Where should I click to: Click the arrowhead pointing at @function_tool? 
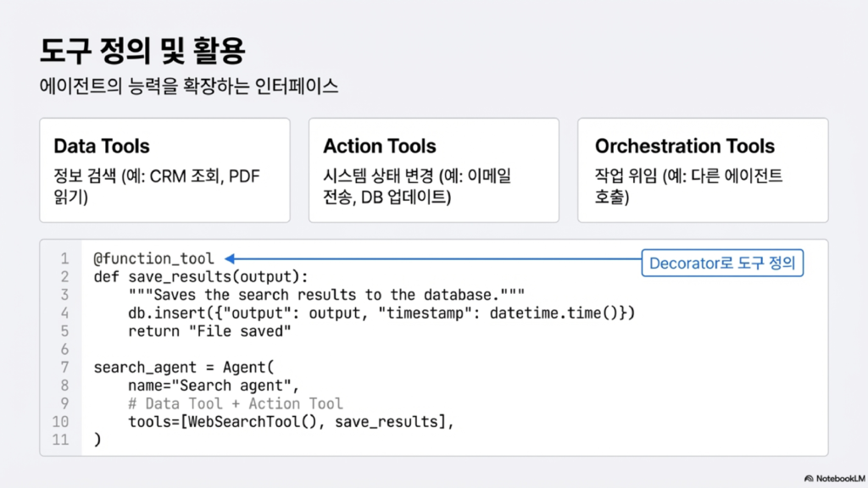pos(231,258)
